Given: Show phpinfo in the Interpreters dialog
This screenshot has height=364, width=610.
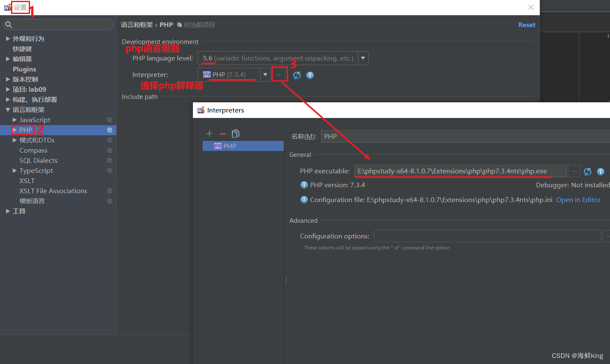Looking at the screenshot, I should pos(601,172).
